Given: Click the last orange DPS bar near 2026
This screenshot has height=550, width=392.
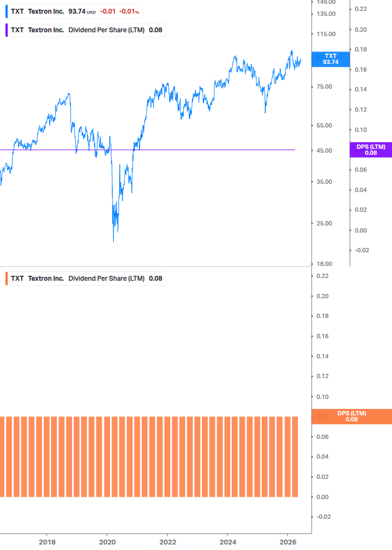Looking at the screenshot, I should tap(295, 457).
